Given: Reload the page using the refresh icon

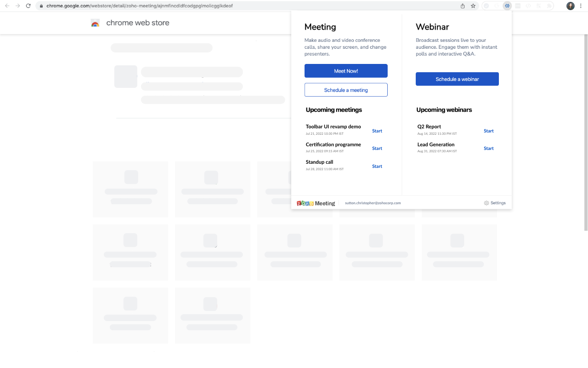Looking at the screenshot, I should pos(28,6).
